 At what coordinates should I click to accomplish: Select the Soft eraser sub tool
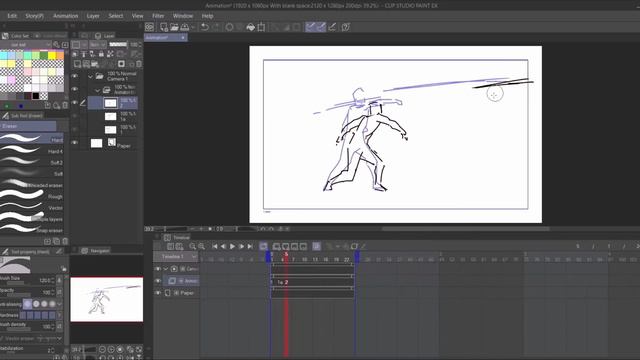pyautogui.click(x=32, y=173)
